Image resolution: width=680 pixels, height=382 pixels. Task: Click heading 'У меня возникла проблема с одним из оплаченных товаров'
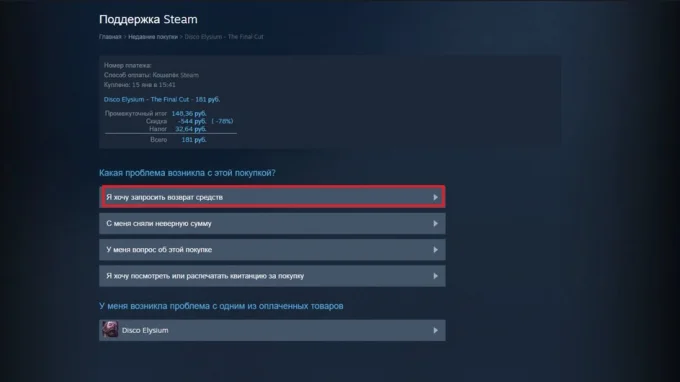point(221,306)
